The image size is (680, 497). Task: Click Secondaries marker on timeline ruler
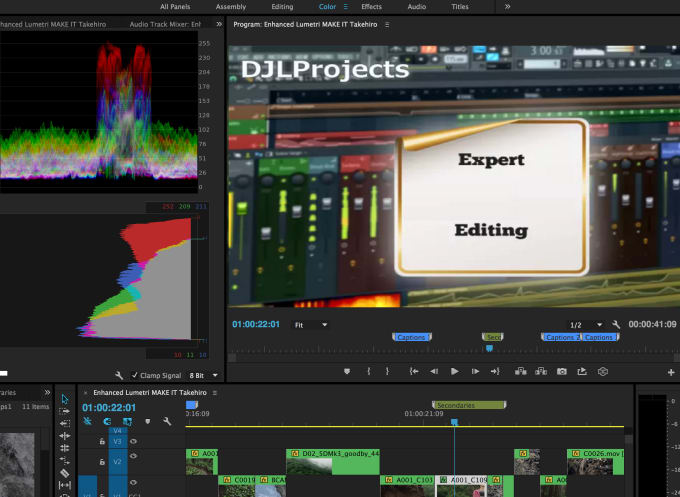[x=469, y=405]
